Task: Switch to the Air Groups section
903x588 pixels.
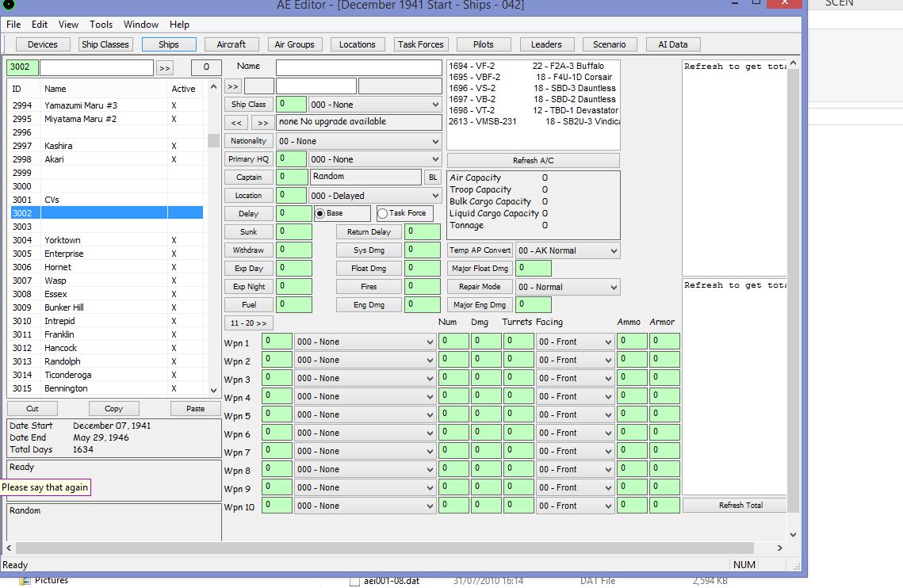Action: coord(294,44)
